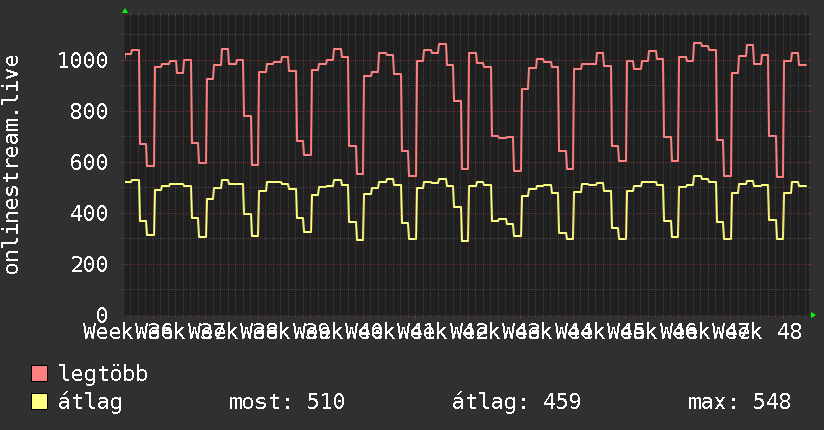This screenshot has height=430, width=824.
Task: Click the 'most: 510' value
Action: click(x=287, y=402)
